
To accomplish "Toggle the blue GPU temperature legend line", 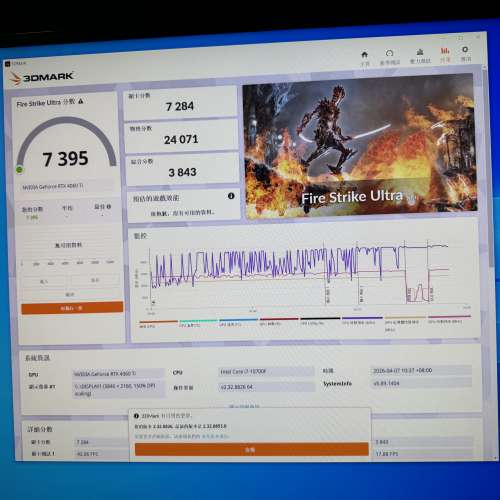I will point(239,320).
